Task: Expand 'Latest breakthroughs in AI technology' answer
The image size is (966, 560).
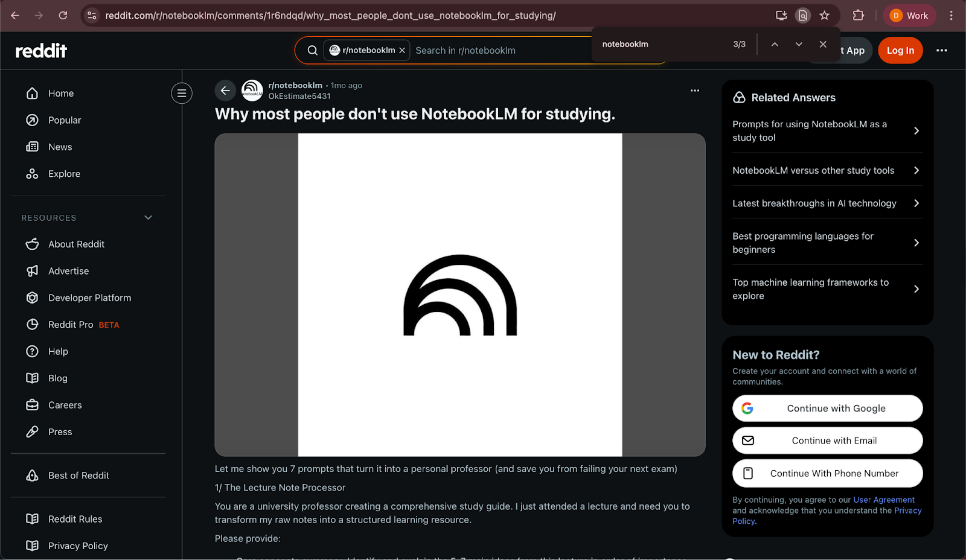Action: 828,203
